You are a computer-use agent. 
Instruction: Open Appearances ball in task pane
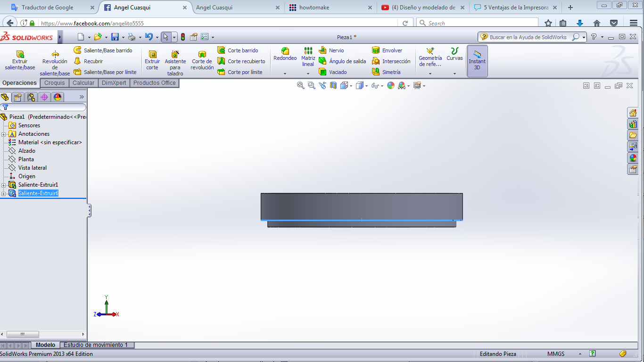click(633, 158)
